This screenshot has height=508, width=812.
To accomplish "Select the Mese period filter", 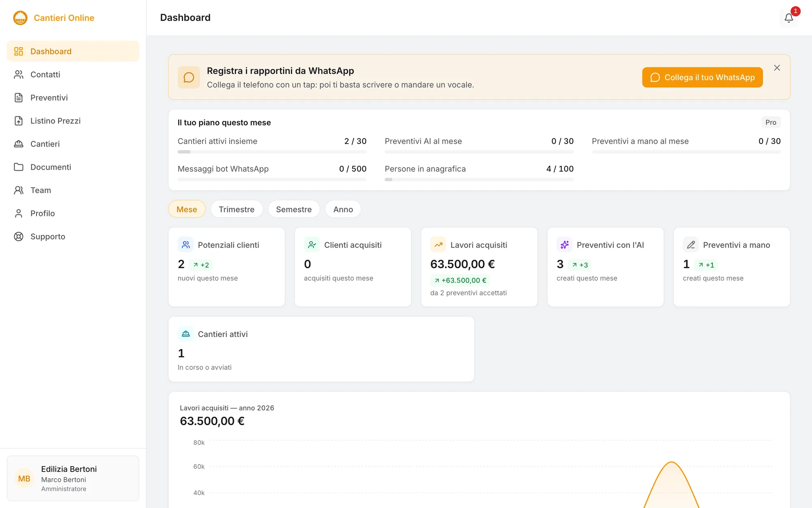I will [187, 209].
